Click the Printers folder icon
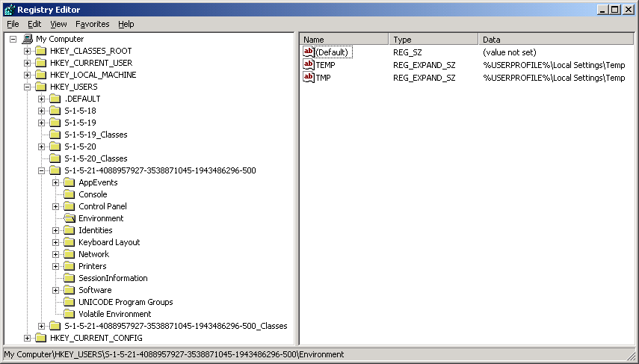This screenshot has height=364, width=639. 70,266
